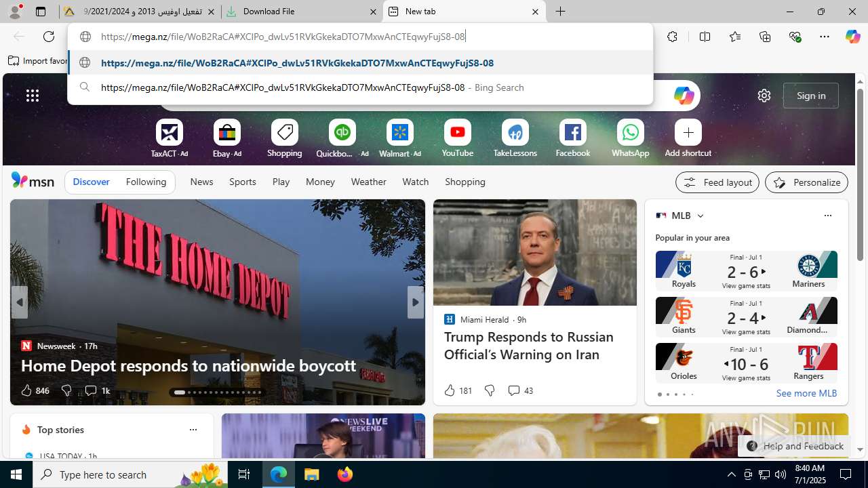The height and width of the screenshot is (488, 868).
Task: Open Extensions puzzle icon
Action: pos(672,37)
